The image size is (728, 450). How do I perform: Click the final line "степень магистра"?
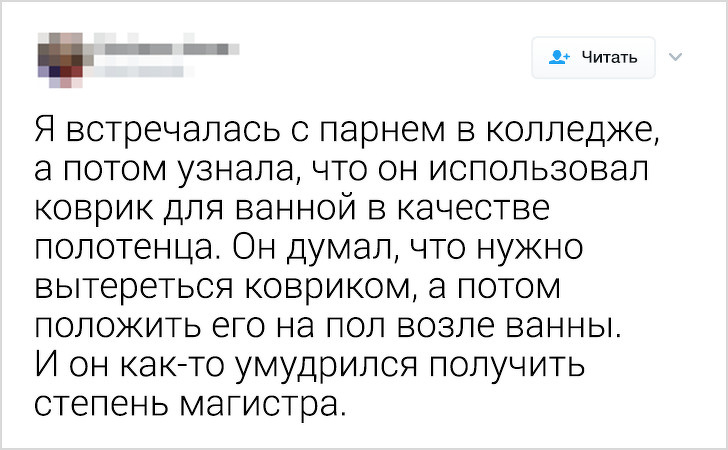(190, 405)
